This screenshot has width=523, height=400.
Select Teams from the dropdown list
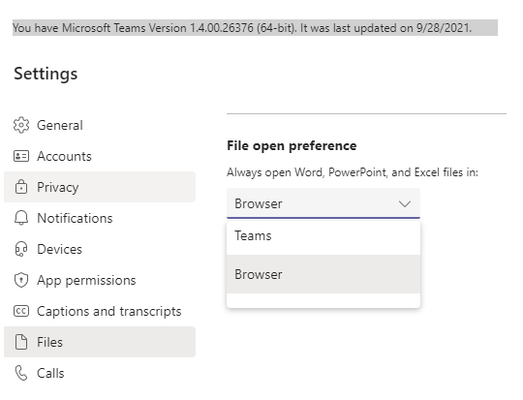(x=323, y=236)
